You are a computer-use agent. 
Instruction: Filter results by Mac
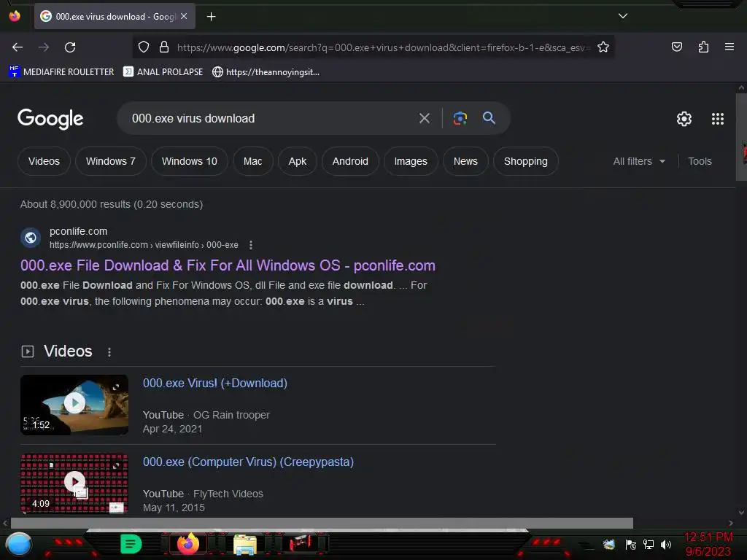tap(252, 161)
